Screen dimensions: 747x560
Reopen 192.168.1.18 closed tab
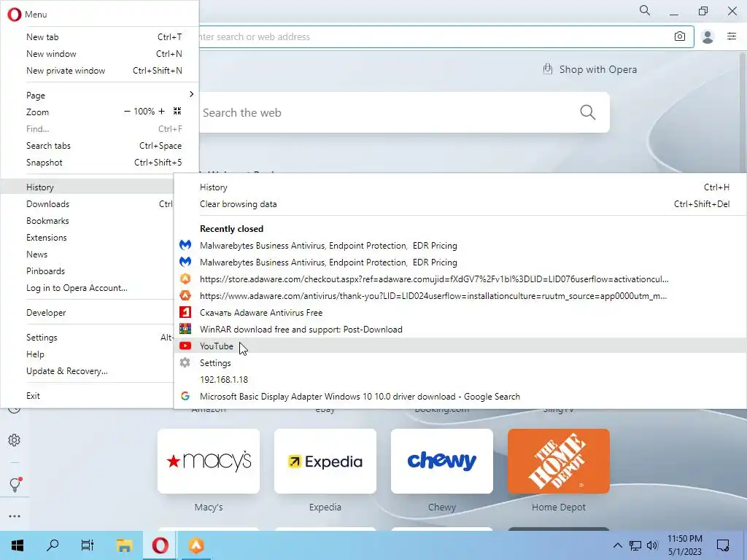(x=460, y=379)
